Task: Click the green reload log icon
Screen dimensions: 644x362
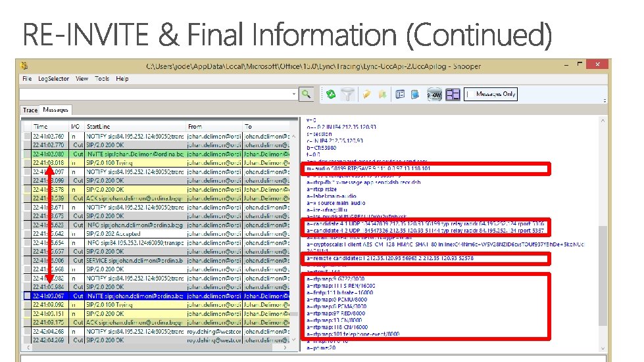Action: [331, 95]
